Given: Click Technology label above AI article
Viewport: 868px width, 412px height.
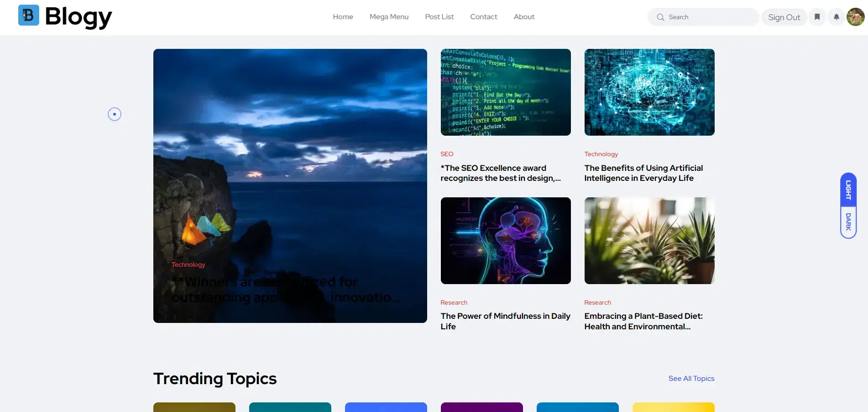Looking at the screenshot, I should [x=601, y=154].
